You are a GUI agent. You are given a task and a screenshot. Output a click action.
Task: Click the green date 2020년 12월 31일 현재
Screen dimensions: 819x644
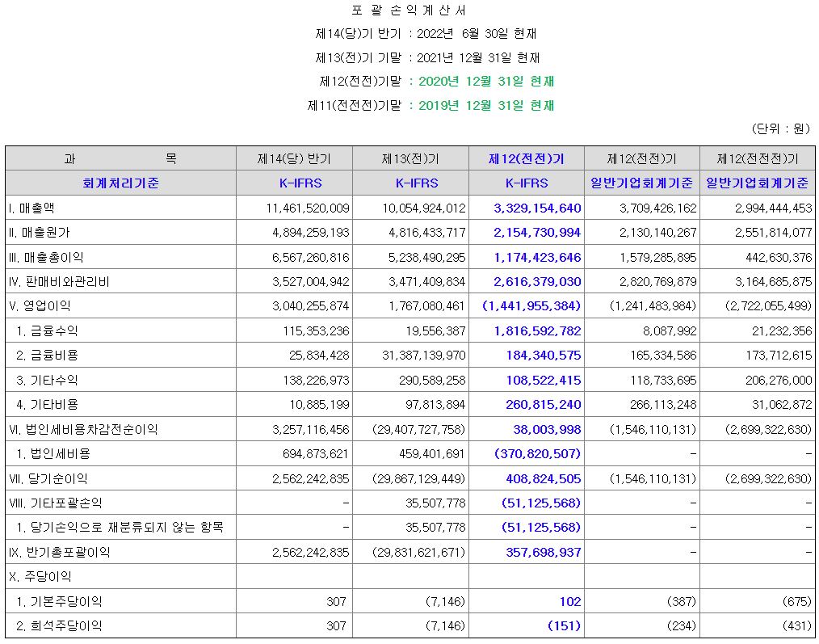click(x=486, y=82)
